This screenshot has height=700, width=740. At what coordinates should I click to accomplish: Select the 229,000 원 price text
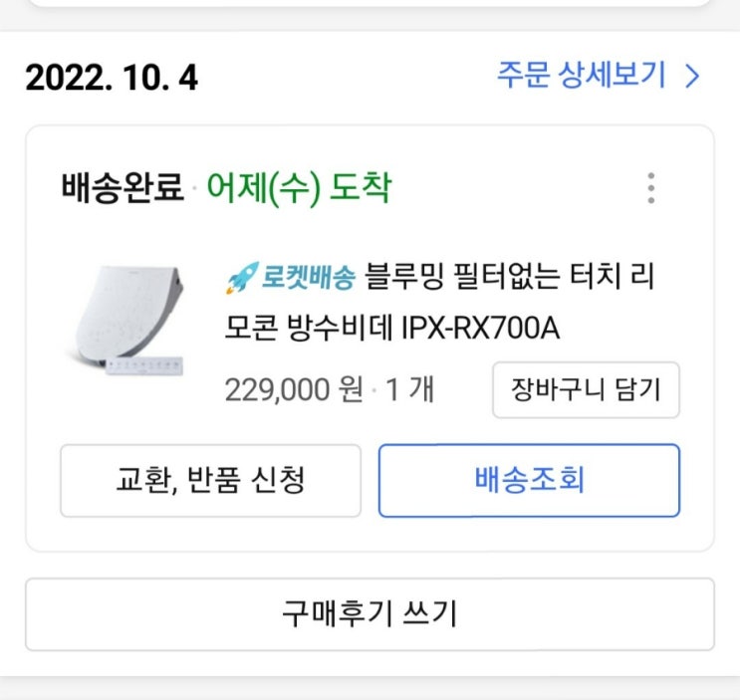pyautogui.click(x=294, y=389)
